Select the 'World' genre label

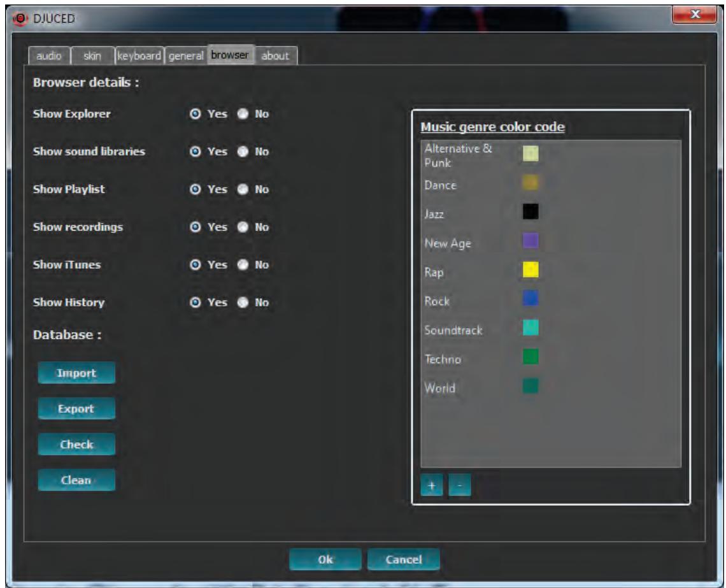[x=440, y=389]
